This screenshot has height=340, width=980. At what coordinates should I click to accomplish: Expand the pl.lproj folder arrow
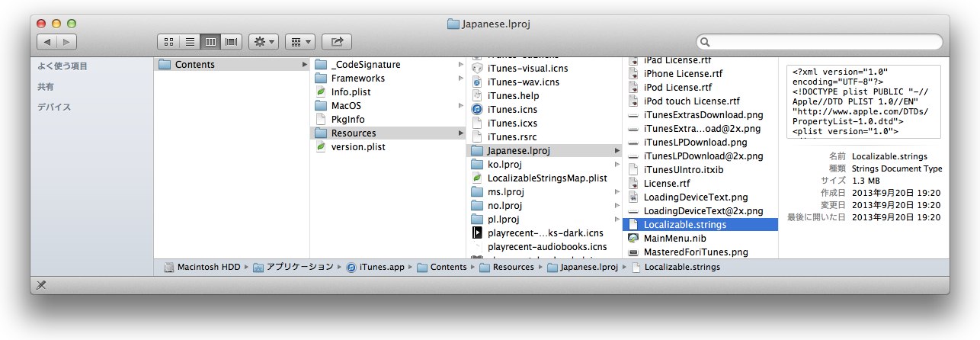(617, 220)
